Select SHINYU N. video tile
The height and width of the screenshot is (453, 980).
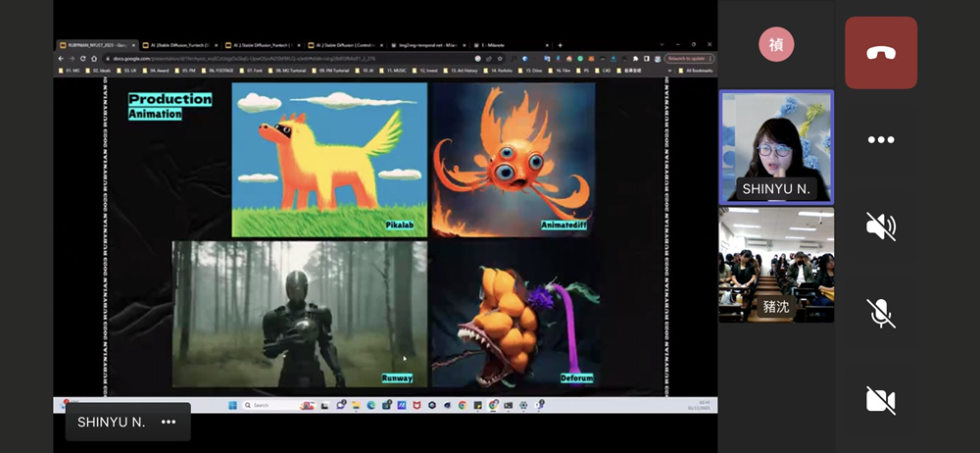[x=776, y=147]
